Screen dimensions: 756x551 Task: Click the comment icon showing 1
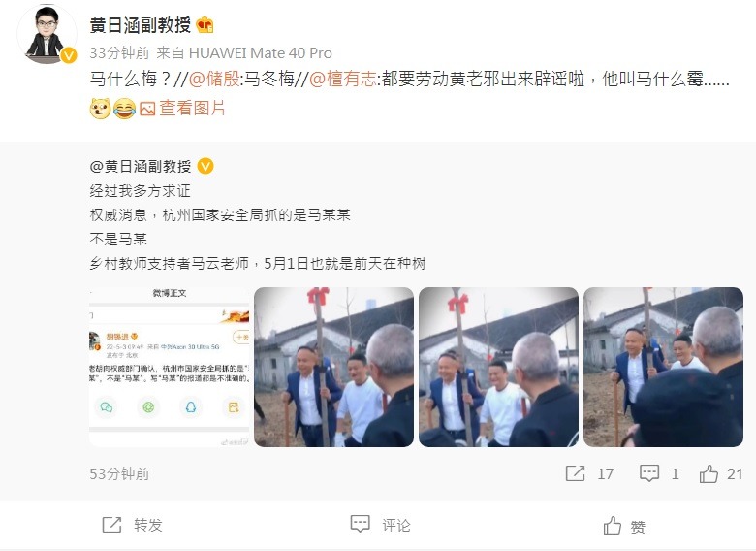pos(649,473)
